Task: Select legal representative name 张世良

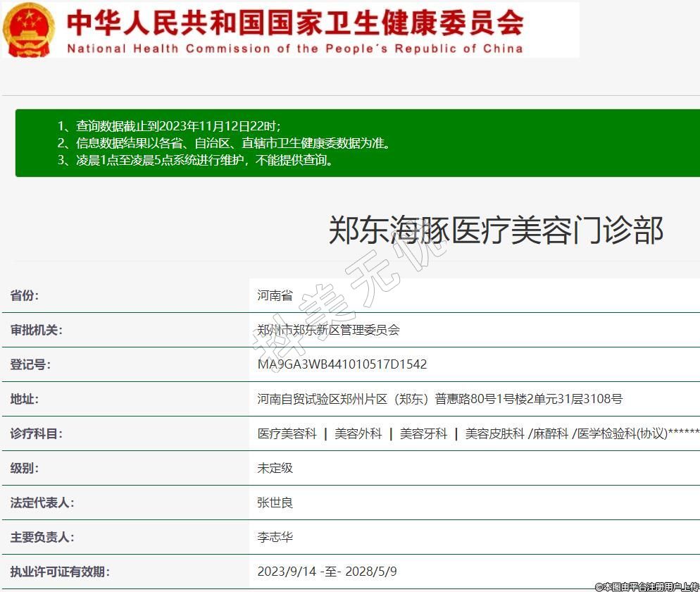Action: tap(275, 502)
